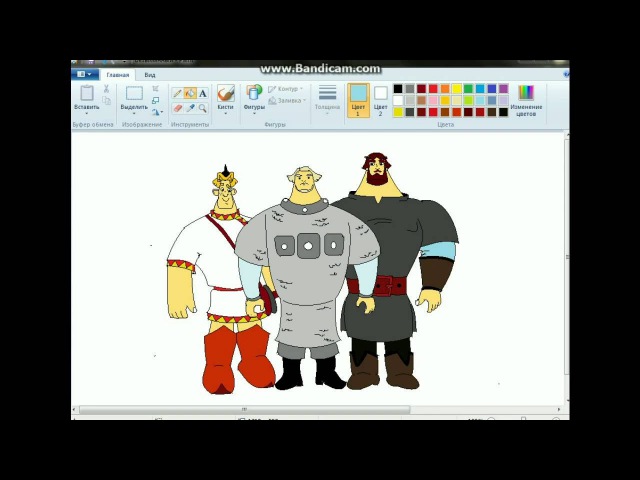This screenshot has height=480, width=640.
Task: Activate Цвет 2 color selector
Action: [x=380, y=100]
